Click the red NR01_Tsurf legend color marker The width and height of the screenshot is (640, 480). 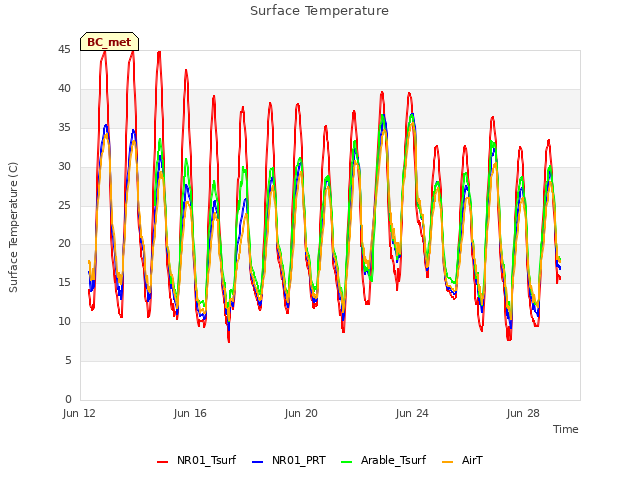click(162, 462)
